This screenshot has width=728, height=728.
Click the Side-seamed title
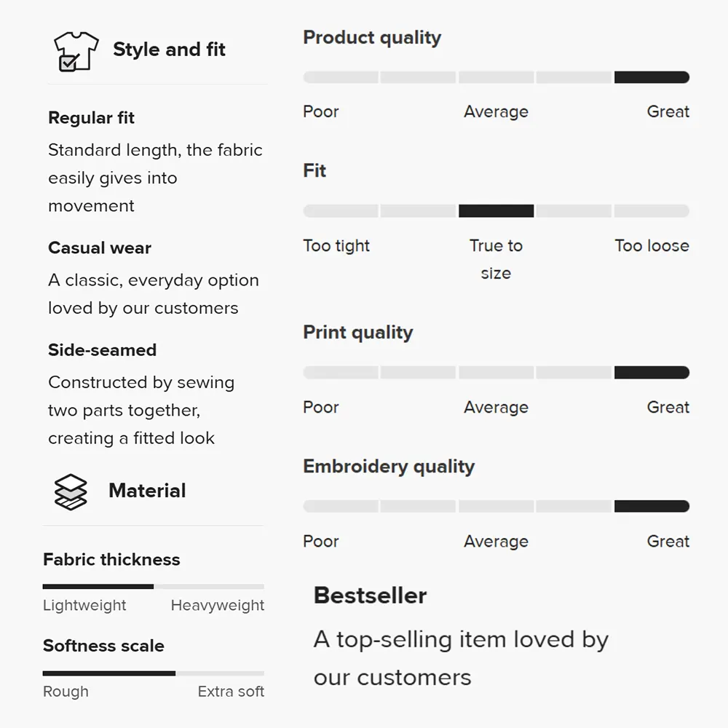[x=102, y=350]
